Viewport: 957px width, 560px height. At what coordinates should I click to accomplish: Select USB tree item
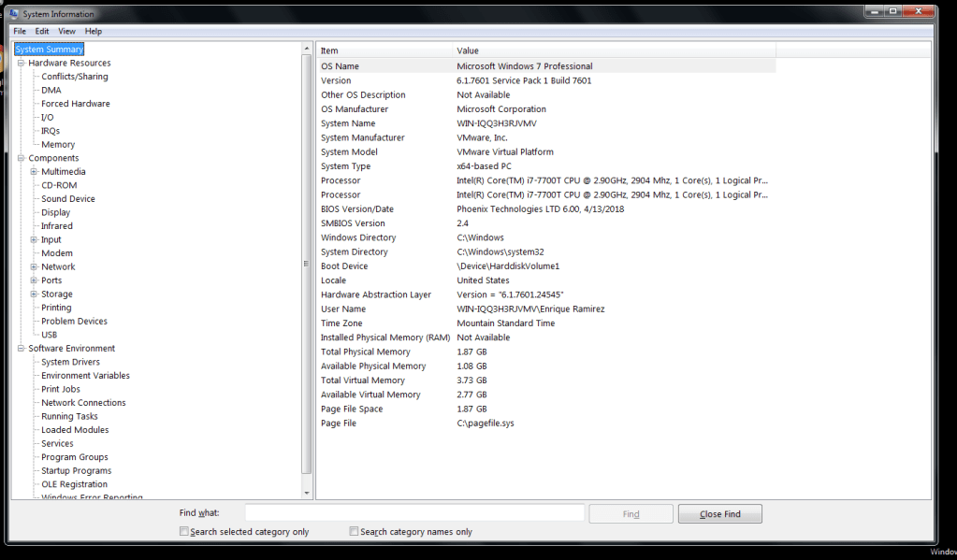[x=50, y=335]
